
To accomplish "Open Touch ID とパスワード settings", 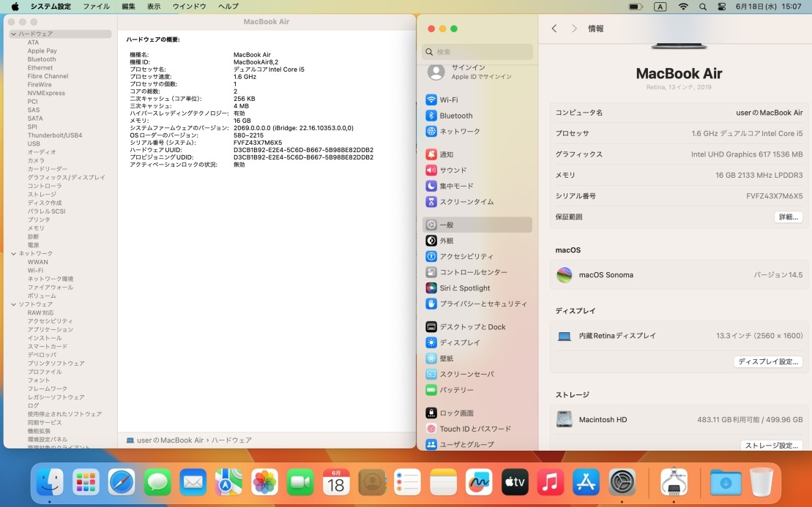I will point(477,429).
